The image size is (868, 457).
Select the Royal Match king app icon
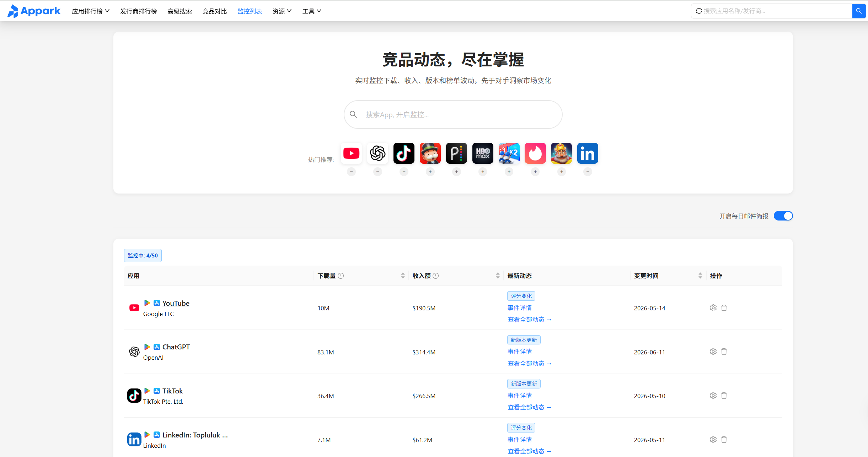562,153
